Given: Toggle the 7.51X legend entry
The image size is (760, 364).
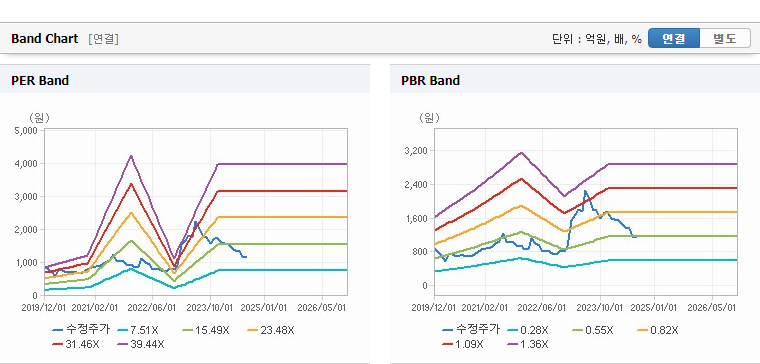Looking at the screenshot, I should [x=138, y=330].
